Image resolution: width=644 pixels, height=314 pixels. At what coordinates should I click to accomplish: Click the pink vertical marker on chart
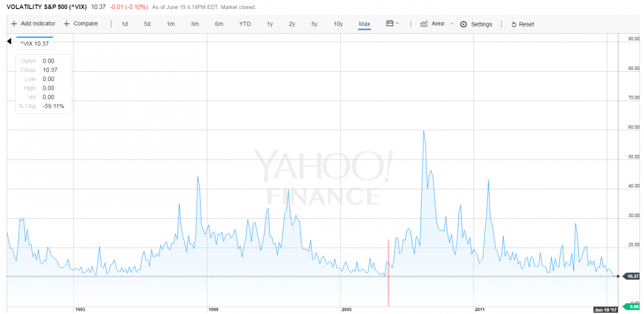click(x=388, y=273)
